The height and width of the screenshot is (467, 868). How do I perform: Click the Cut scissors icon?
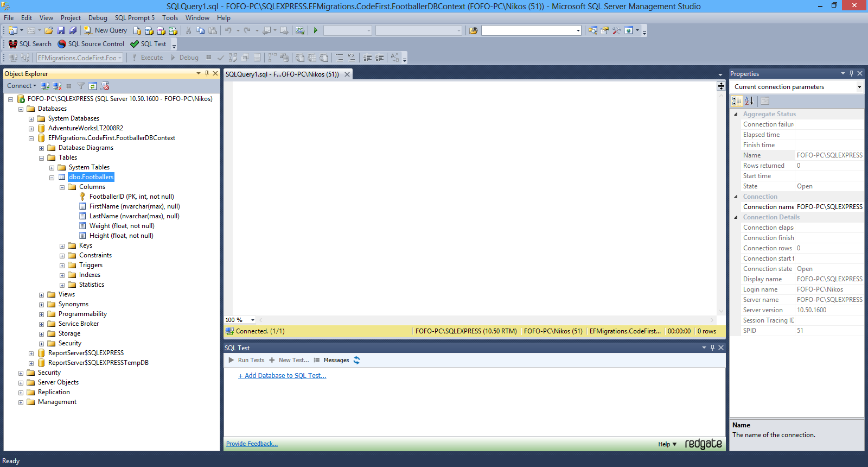pyautogui.click(x=188, y=30)
